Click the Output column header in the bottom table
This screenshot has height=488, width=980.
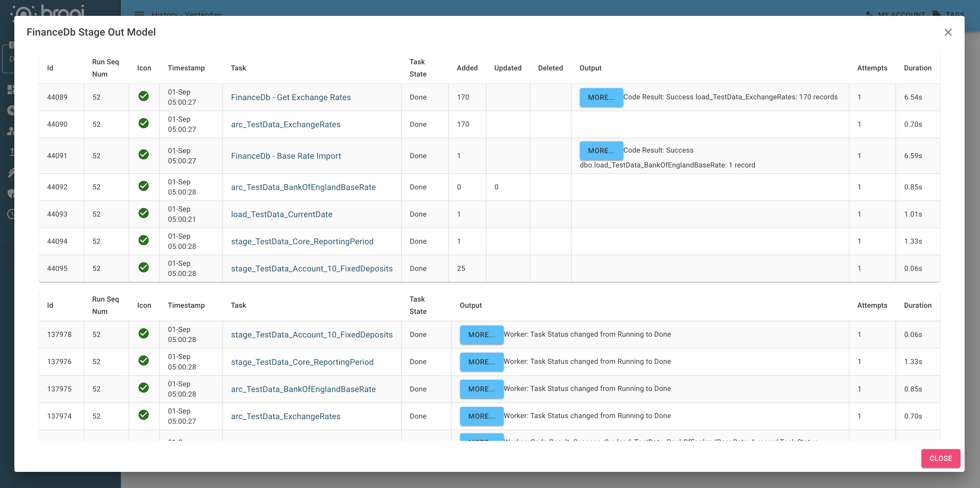tap(471, 305)
